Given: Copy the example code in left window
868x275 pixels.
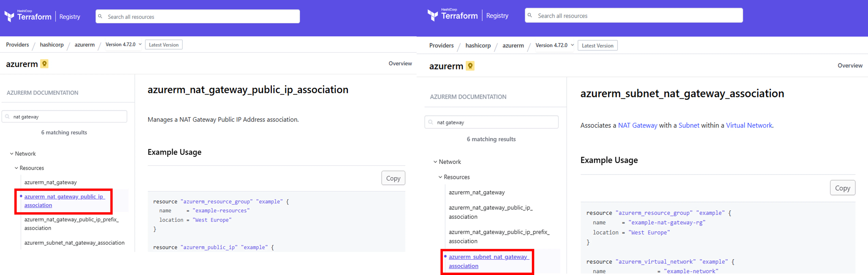Looking at the screenshot, I should (393, 178).
